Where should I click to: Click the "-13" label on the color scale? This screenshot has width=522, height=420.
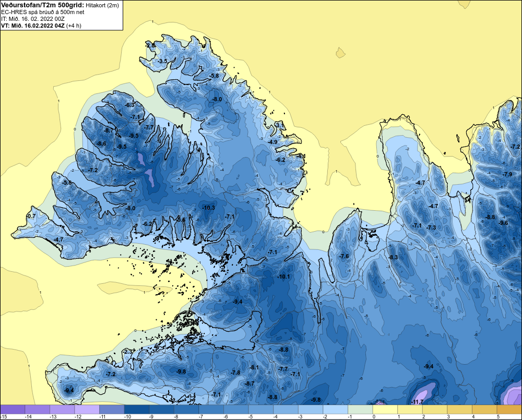coord(53,417)
